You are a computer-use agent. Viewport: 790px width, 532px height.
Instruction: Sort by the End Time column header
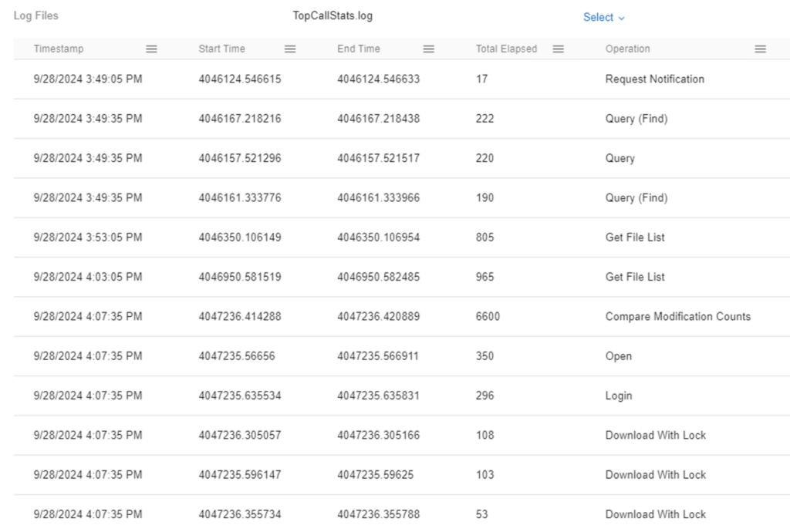[x=359, y=49]
